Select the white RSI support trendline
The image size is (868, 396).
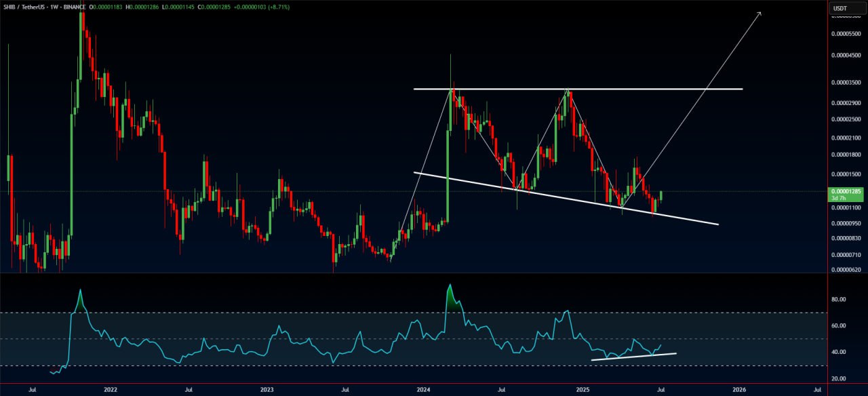634,356
